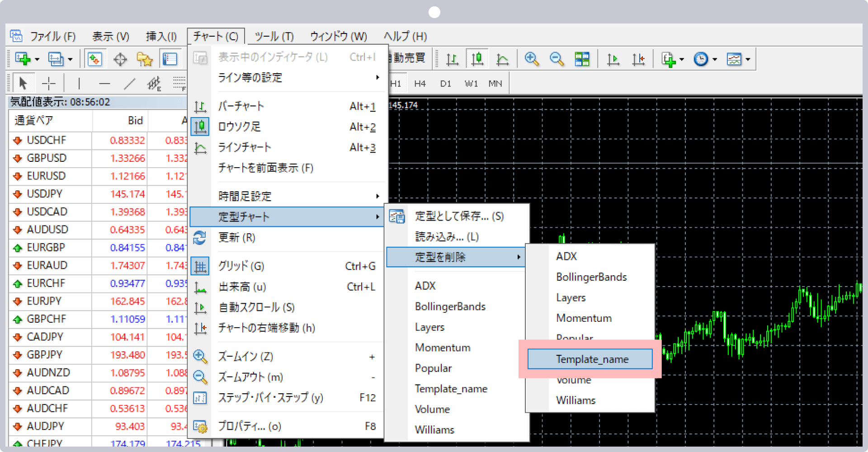
Task: Toggle 自動スクロール (S) auto scroll
Action: (256, 308)
